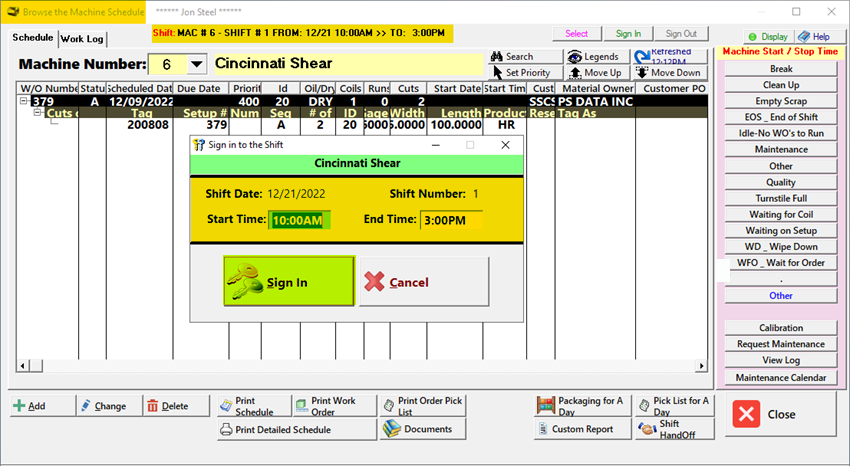Screen dimensions: 850x466
Task: Select WFO _ Wait for Order
Action: pyautogui.click(x=781, y=263)
